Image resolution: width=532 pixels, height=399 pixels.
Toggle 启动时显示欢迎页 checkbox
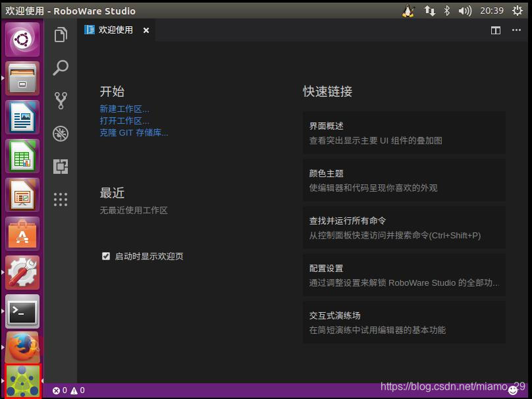(x=106, y=256)
